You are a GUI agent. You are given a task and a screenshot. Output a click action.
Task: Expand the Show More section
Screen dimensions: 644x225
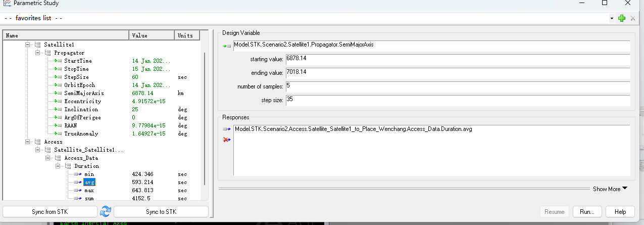coord(610,189)
